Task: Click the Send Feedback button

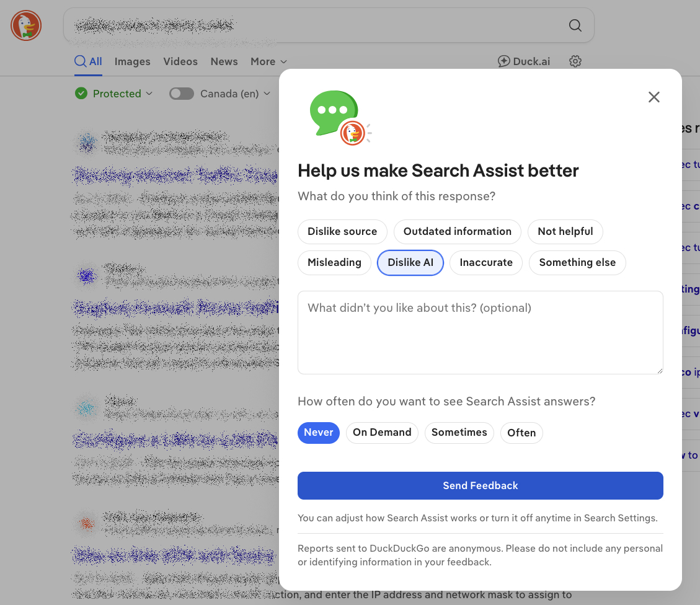Action: tap(481, 485)
